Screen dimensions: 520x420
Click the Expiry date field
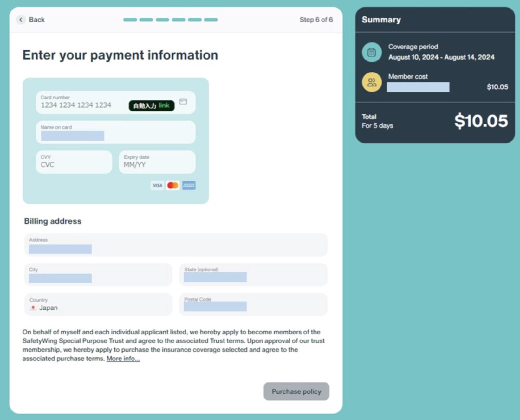coord(157,162)
